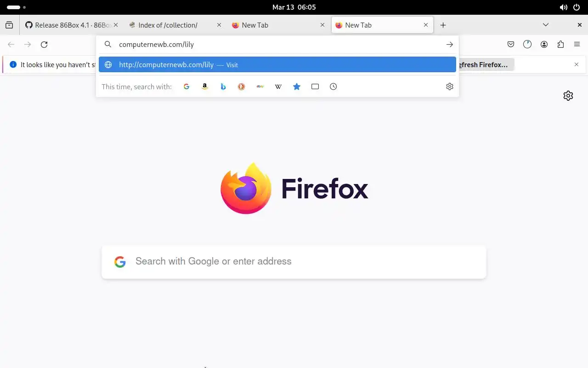
Task: Close the inactive New Tab
Action: [322, 25]
